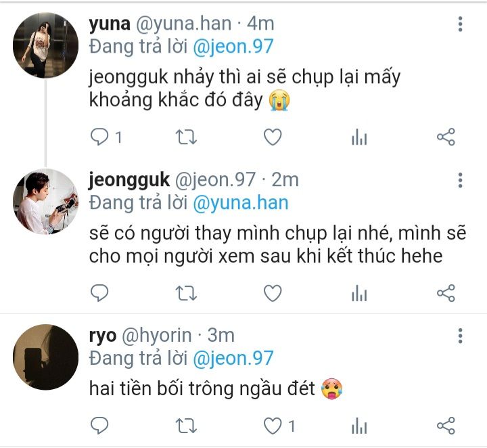
Task: Like yuna's tweet
Action: 272,137
